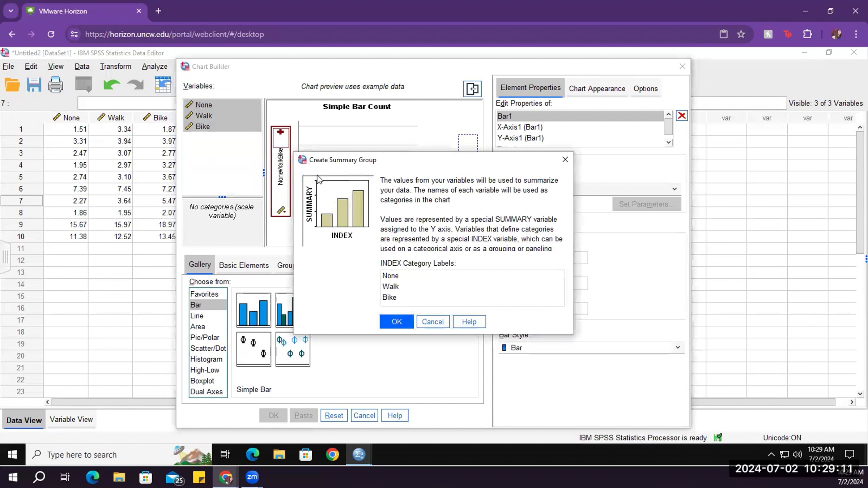This screenshot has height=488, width=868.
Task: Expand the Statistic dropdown arrow
Action: (674, 189)
